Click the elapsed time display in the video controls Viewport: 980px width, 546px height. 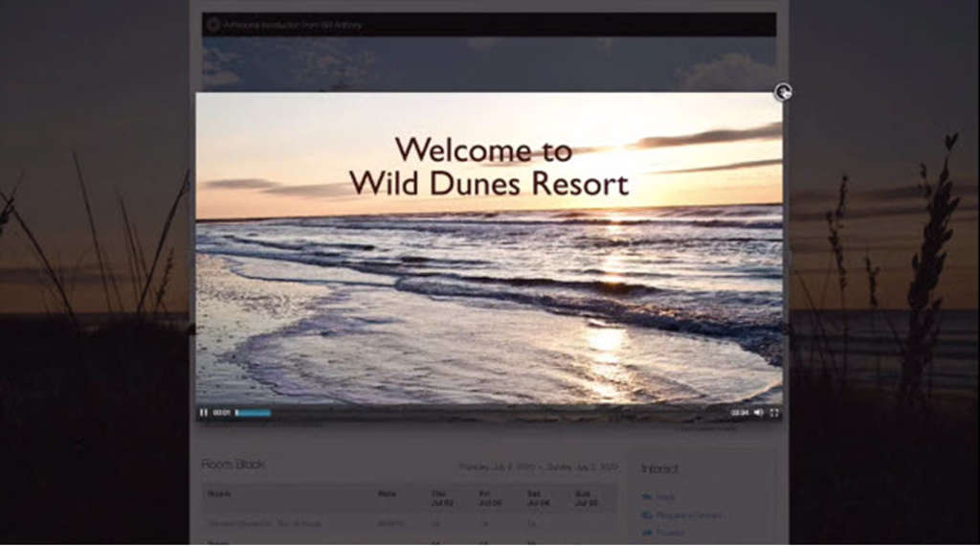coord(222,413)
